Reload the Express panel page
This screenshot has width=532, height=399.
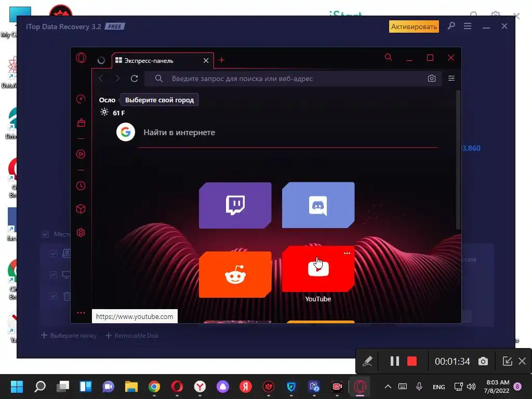(x=135, y=78)
